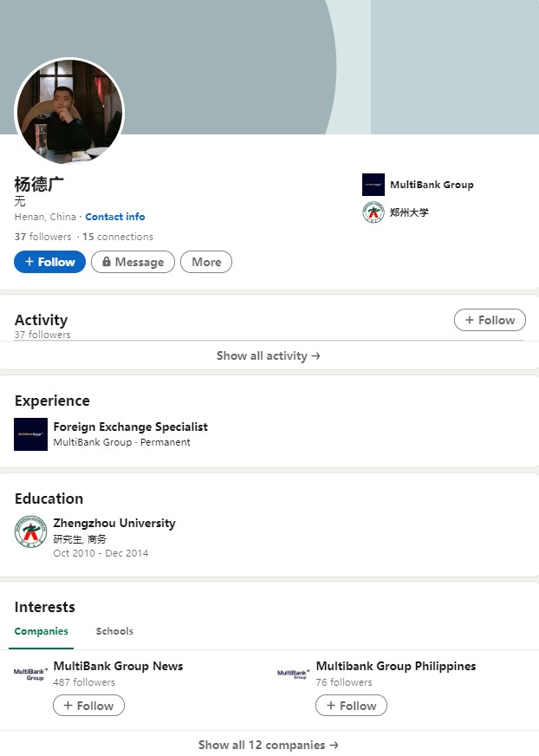Click the 郑州大学 emblem in profile header
Screen dimensions: 539x756
pyautogui.click(x=373, y=212)
